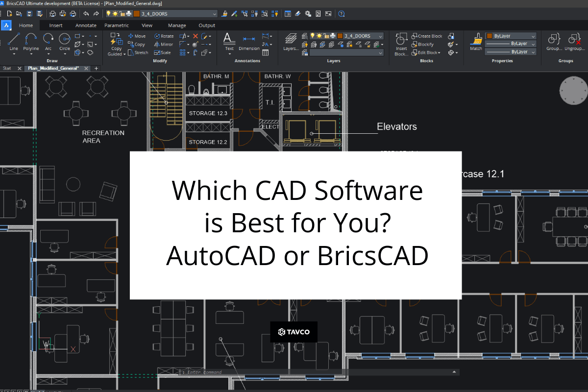Click the Match properties brush icon
Screen dimensions: 588x392
[x=475, y=40]
